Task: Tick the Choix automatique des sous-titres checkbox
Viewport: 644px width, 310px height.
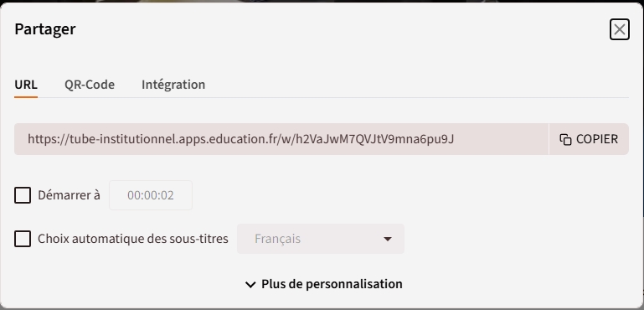Action: 23,239
